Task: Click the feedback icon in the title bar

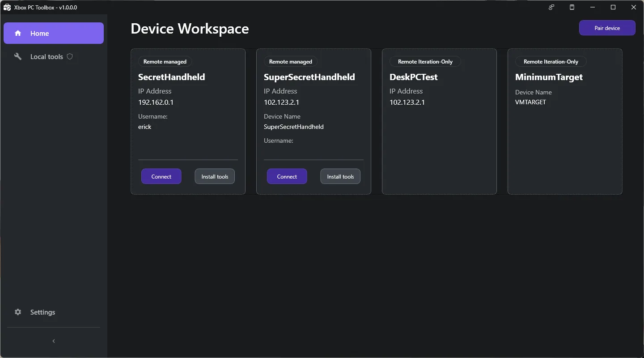Action: pyautogui.click(x=551, y=7)
